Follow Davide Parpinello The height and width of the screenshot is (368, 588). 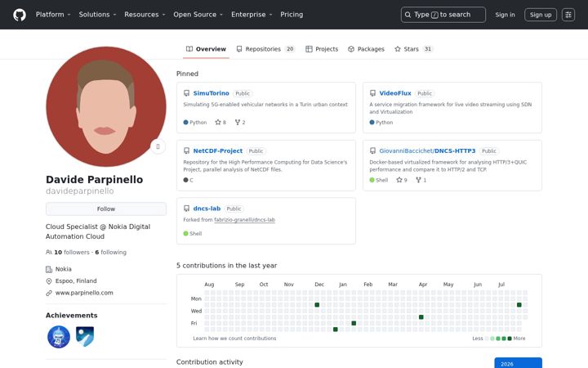[105, 209]
